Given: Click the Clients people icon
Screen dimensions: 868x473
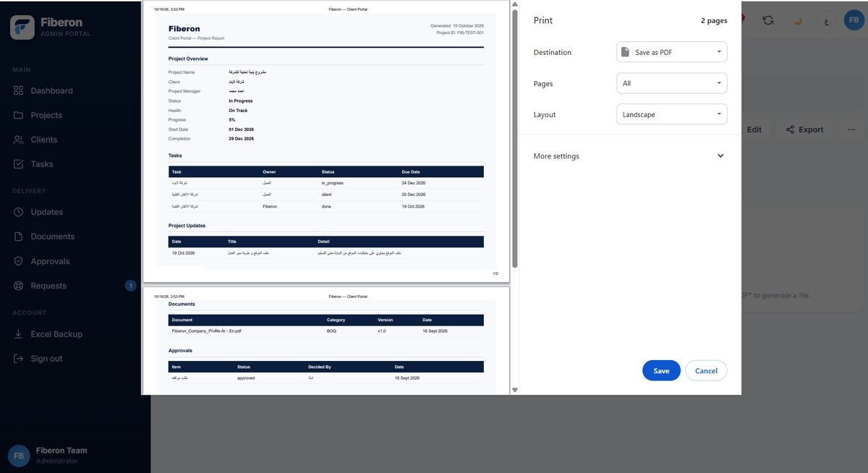Looking at the screenshot, I should tap(19, 140).
